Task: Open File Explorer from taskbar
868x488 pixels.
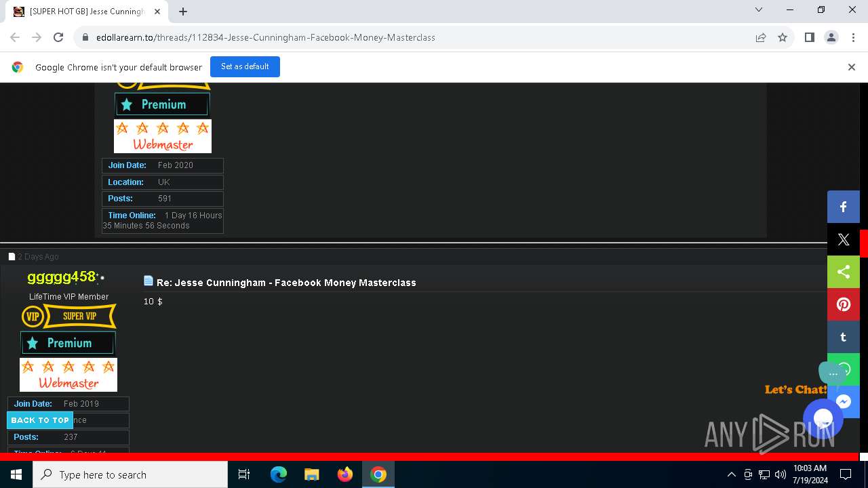Action: tap(311, 474)
